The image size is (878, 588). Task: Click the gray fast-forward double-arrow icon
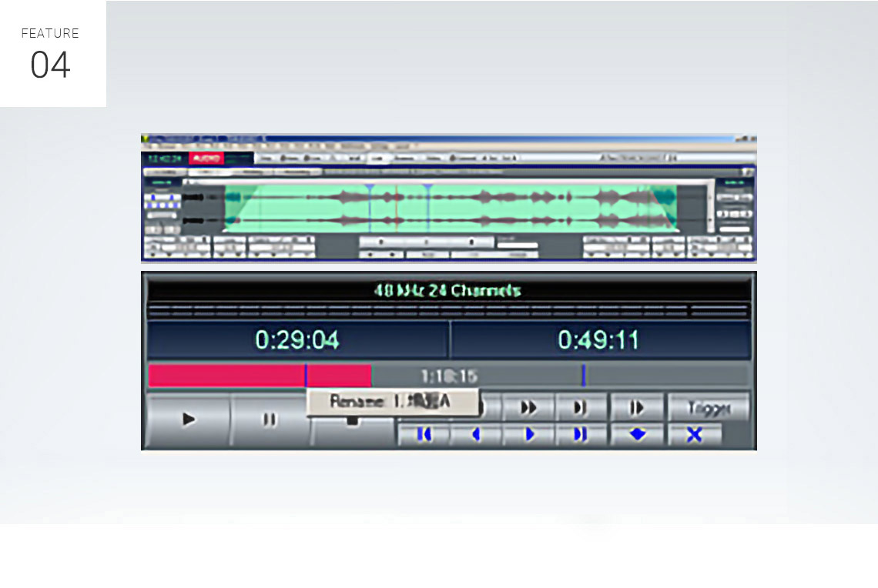[x=529, y=407]
